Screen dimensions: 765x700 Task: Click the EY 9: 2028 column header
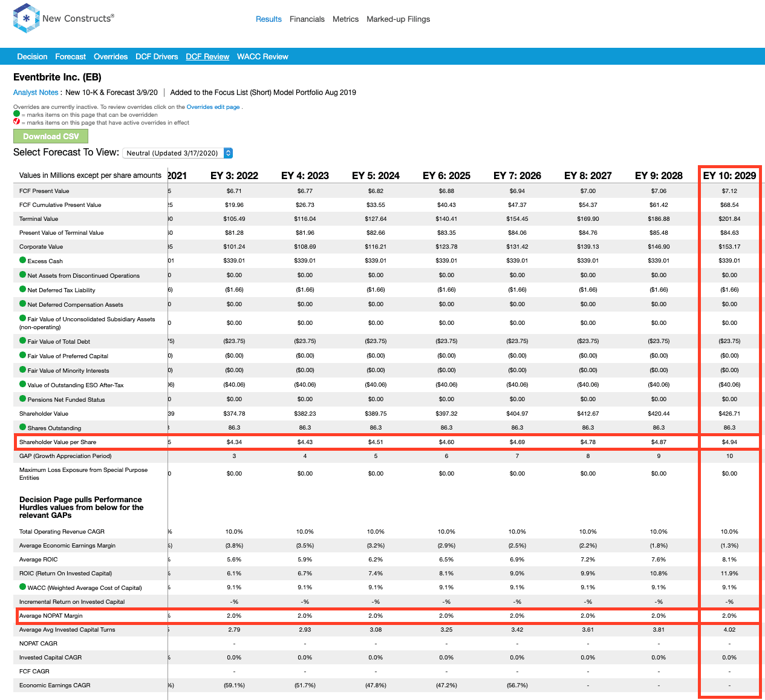(x=659, y=175)
